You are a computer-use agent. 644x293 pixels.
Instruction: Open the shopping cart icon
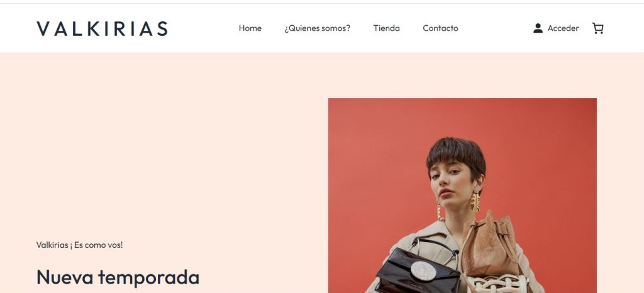pos(597,28)
